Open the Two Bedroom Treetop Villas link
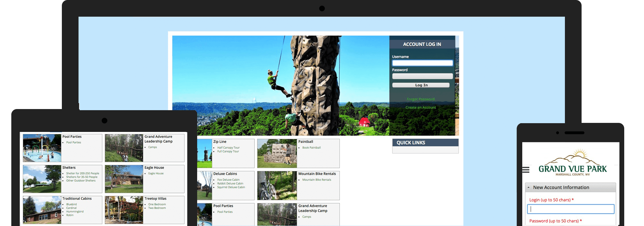Screen dimensions: 644x226 click(157, 208)
